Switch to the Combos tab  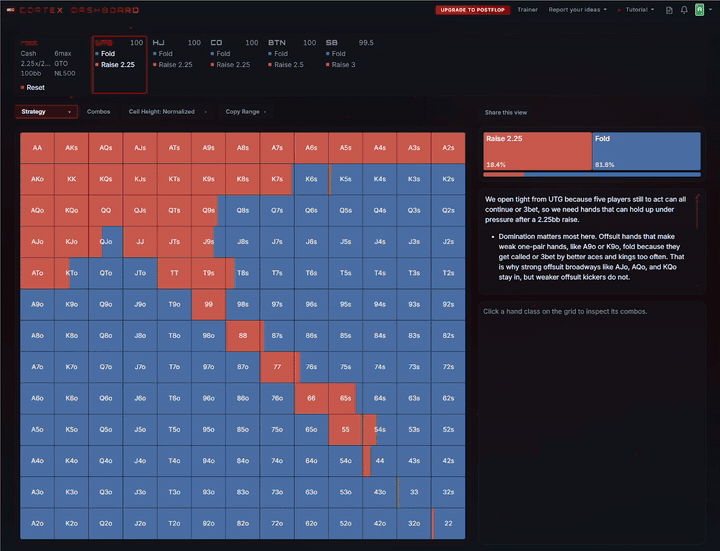98,112
